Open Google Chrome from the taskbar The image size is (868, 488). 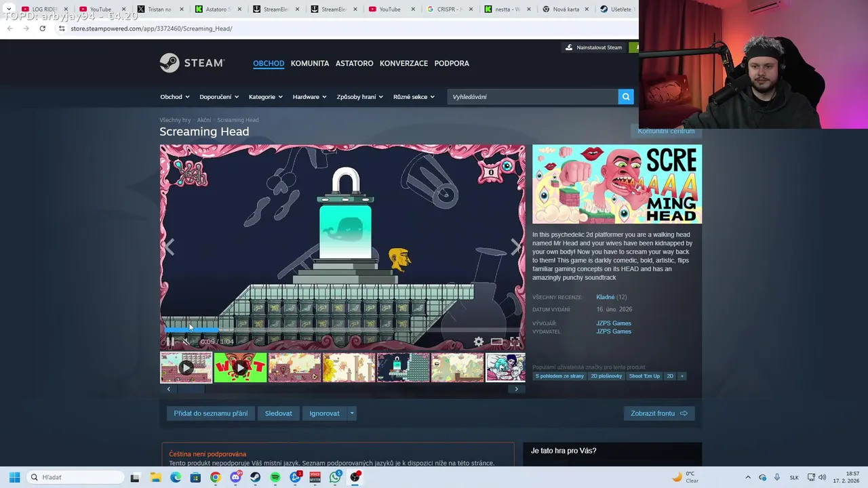215,477
